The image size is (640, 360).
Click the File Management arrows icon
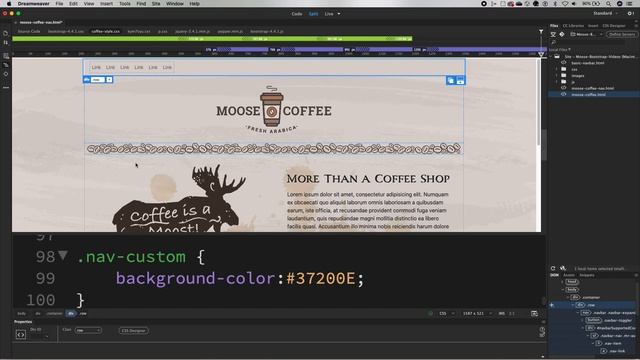pos(6,42)
